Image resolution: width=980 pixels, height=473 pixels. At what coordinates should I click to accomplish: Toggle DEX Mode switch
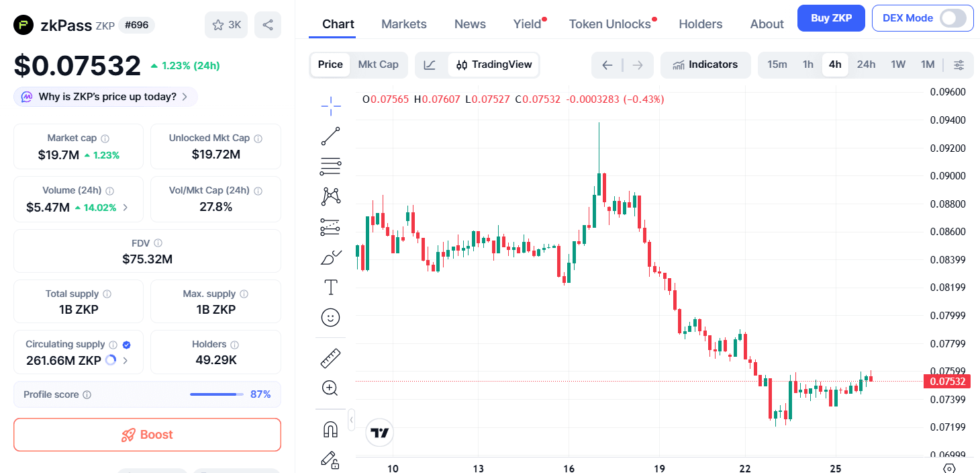(952, 18)
